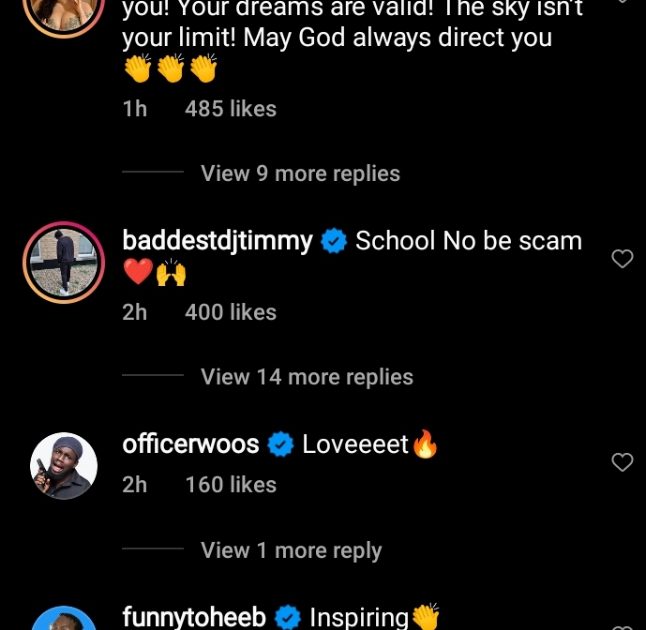Expand View 14 more replies
The height and width of the screenshot is (630, 646).
click(306, 377)
